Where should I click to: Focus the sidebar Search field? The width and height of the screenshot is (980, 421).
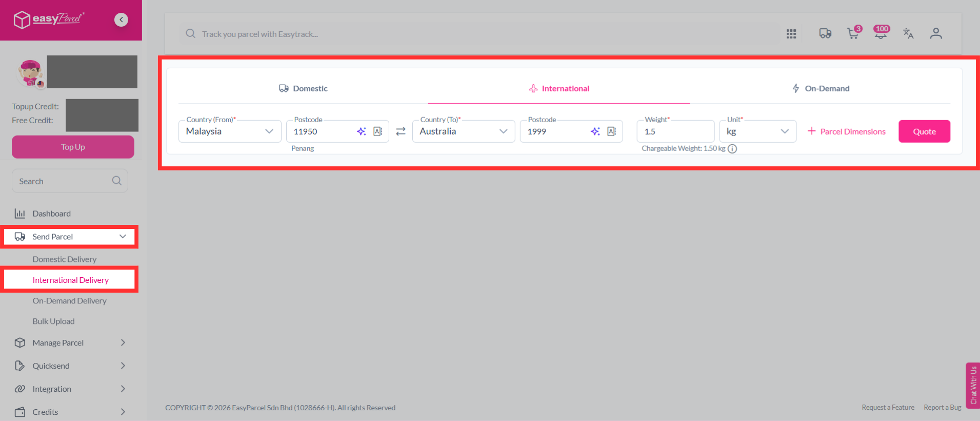pyautogui.click(x=70, y=181)
